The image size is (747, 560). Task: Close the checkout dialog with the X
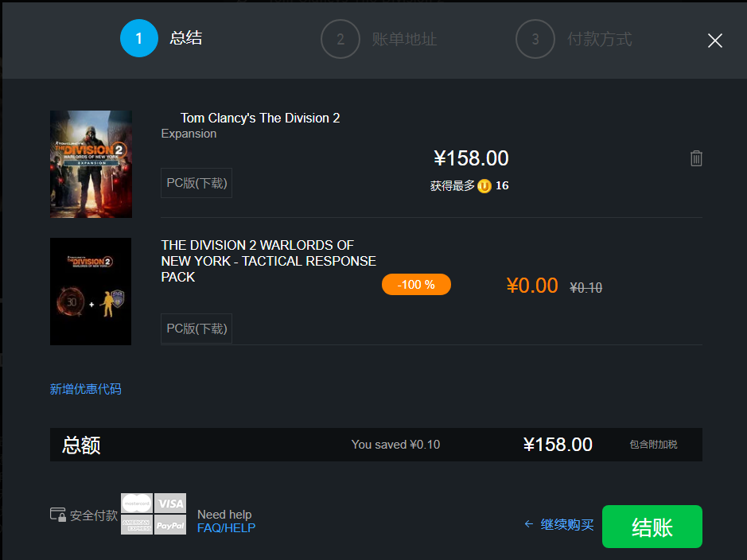pos(714,41)
